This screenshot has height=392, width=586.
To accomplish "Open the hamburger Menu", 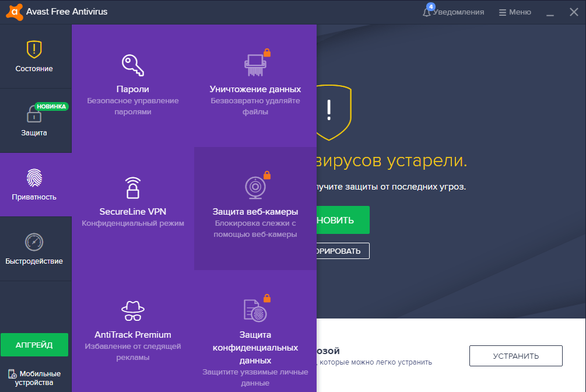I will pos(515,12).
